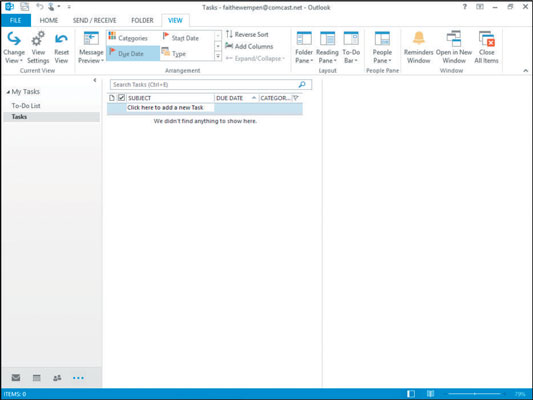Viewport: 533px width, 400px height.
Task: Click Reverse Sort button
Action: point(247,34)
